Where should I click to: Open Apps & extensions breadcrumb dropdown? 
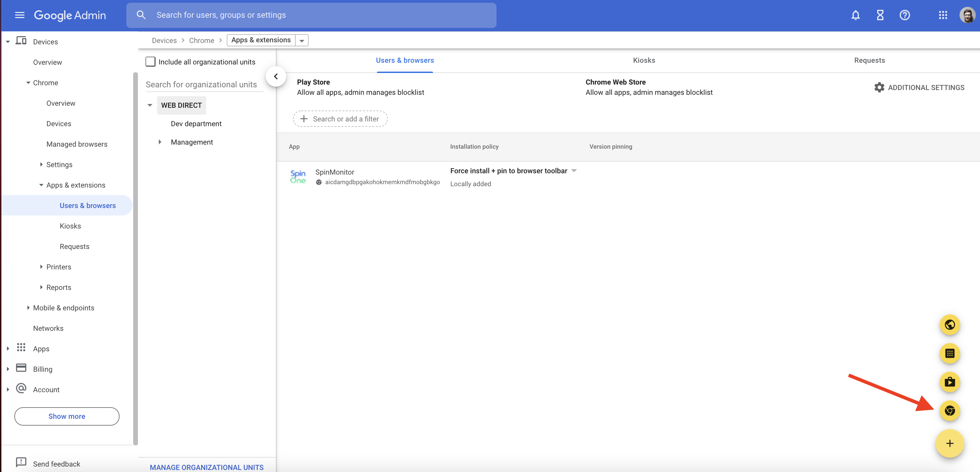pos(302,40)
